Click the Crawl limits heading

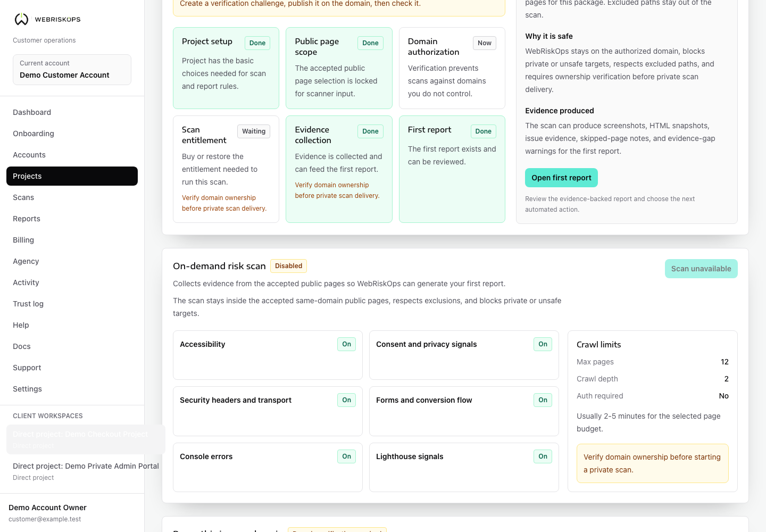click(x=599, y=345)
